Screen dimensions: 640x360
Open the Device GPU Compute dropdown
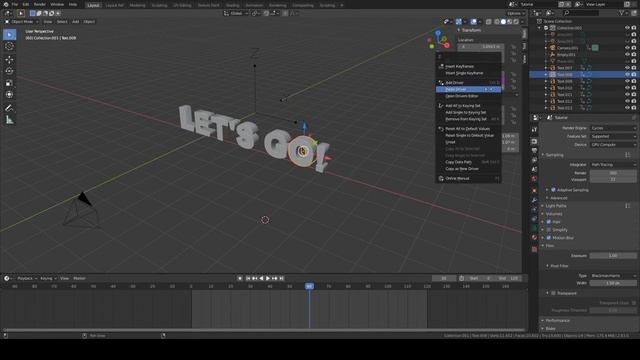click(613, 144)
